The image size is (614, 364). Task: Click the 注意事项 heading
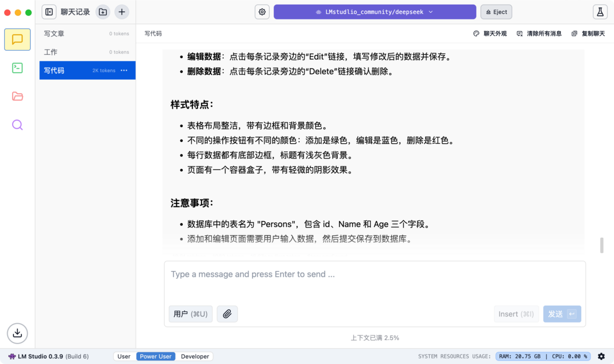click(192, 203)
